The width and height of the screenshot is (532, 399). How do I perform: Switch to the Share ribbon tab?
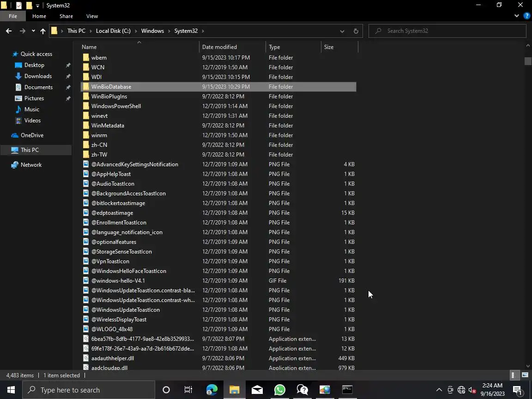[x=66, y=16]
